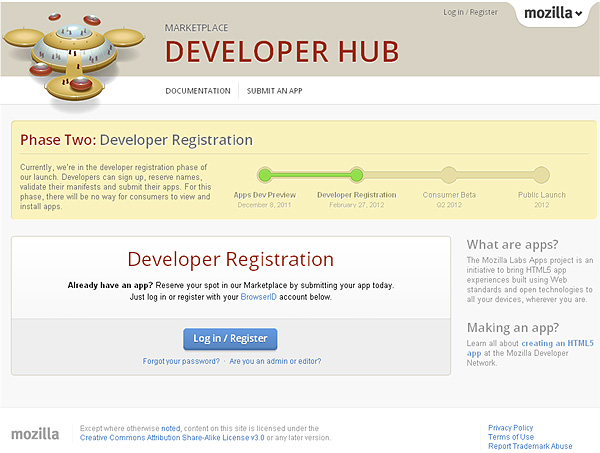Click Report Trademark Abuse link
This screenshot has height=453, width=600.
530,446
